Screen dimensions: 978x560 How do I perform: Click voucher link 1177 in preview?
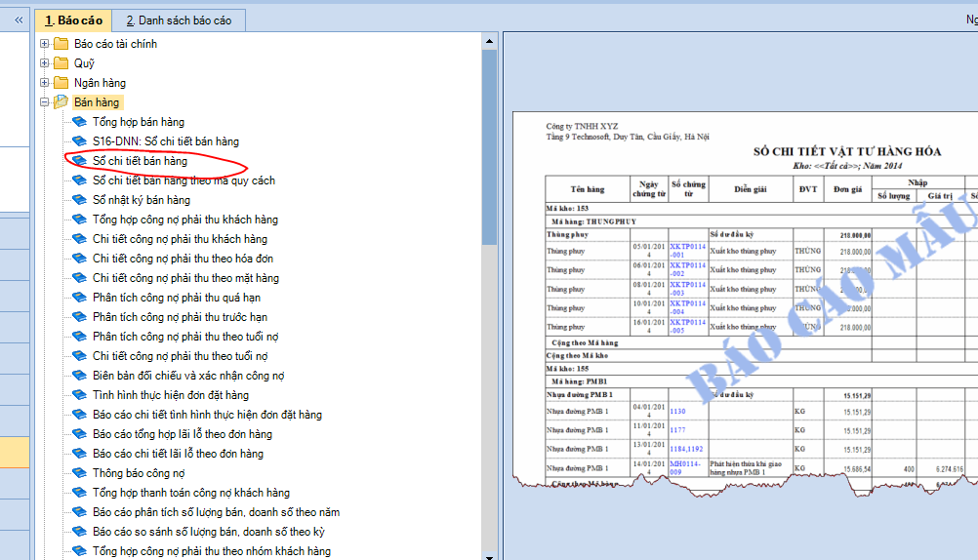[677, 430]
